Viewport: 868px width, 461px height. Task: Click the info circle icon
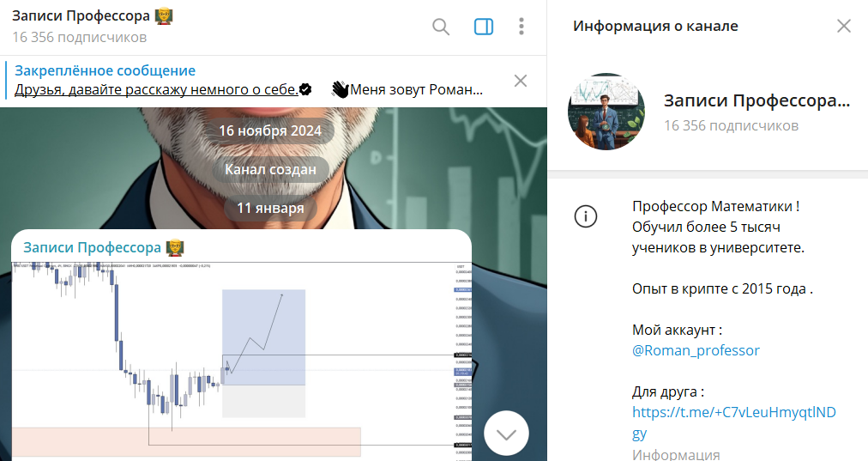click(x=586, y=216)
